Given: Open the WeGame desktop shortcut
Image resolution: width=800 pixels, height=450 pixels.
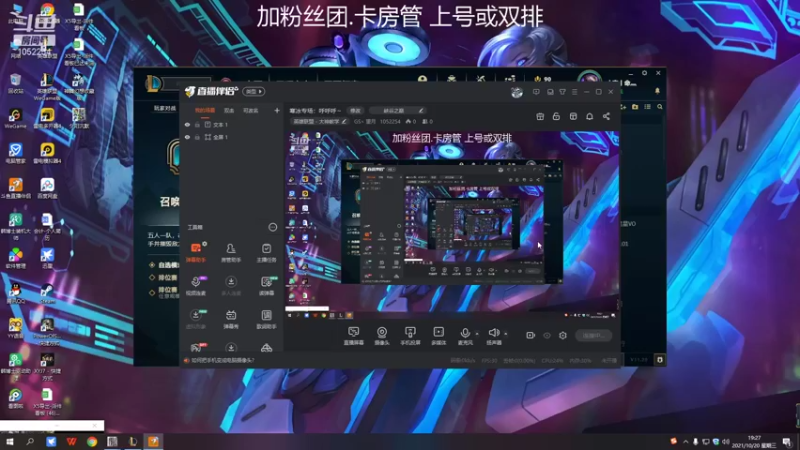Looking at the screenshot, I should 15,119.
